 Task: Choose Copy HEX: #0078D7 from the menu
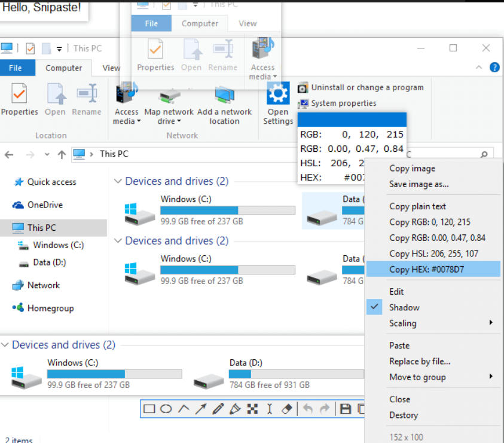pyautogui.click(x=426, y=270)
